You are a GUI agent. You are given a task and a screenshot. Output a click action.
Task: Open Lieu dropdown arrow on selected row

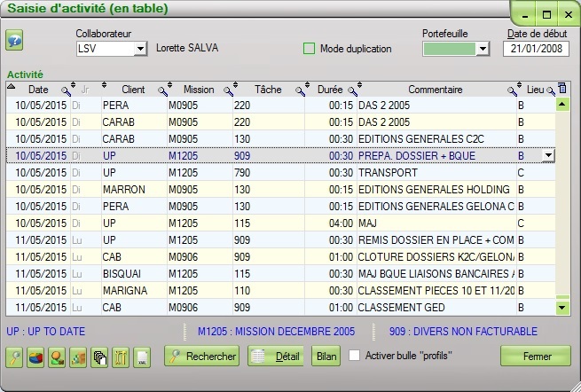pyautogui.click(x=548, y=155)
